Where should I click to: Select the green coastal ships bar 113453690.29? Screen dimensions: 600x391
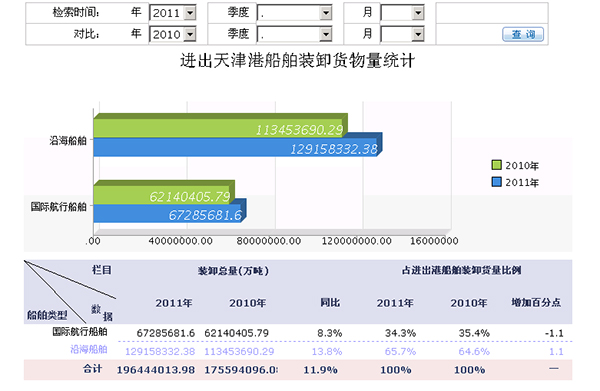pyautogui.click(x=220, y=126)
